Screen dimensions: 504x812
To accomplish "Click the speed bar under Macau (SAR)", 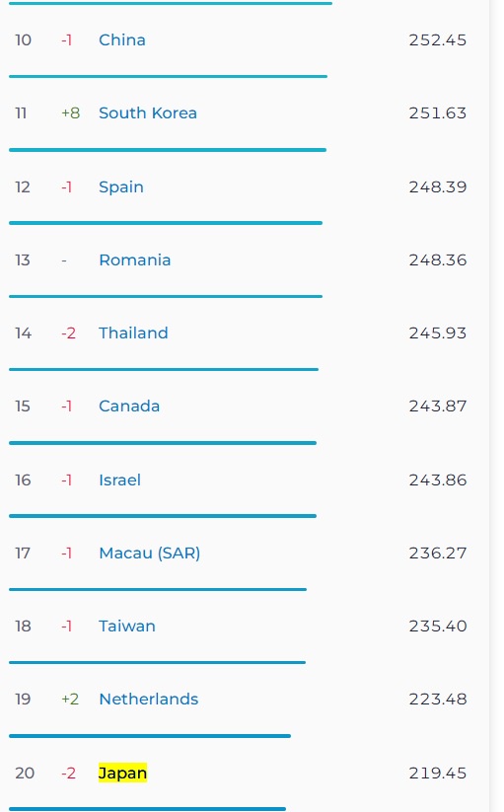I will click(x=158, y=589).
